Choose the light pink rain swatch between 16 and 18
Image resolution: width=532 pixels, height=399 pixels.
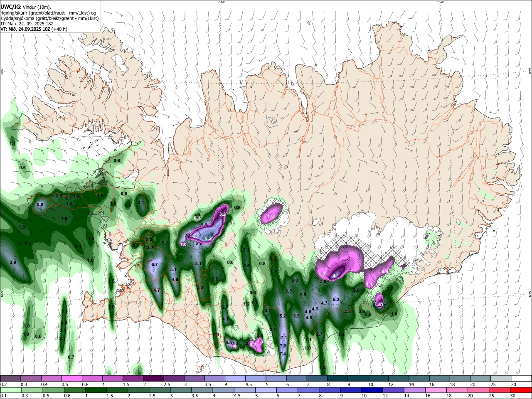click(x=436, y=390)
